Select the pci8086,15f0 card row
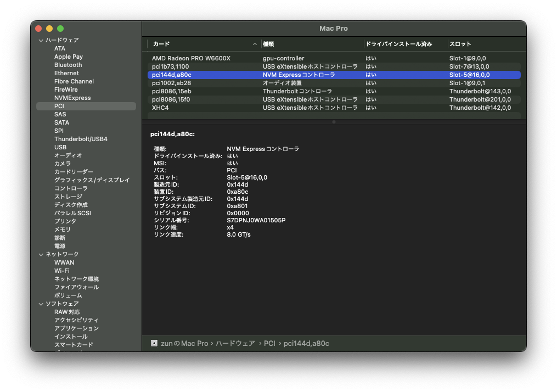 tap(334, 99)
